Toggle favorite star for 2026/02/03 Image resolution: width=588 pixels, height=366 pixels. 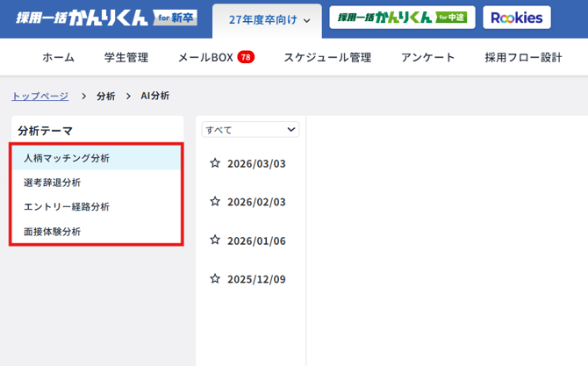pyautogui.click(x=214, y=202)
